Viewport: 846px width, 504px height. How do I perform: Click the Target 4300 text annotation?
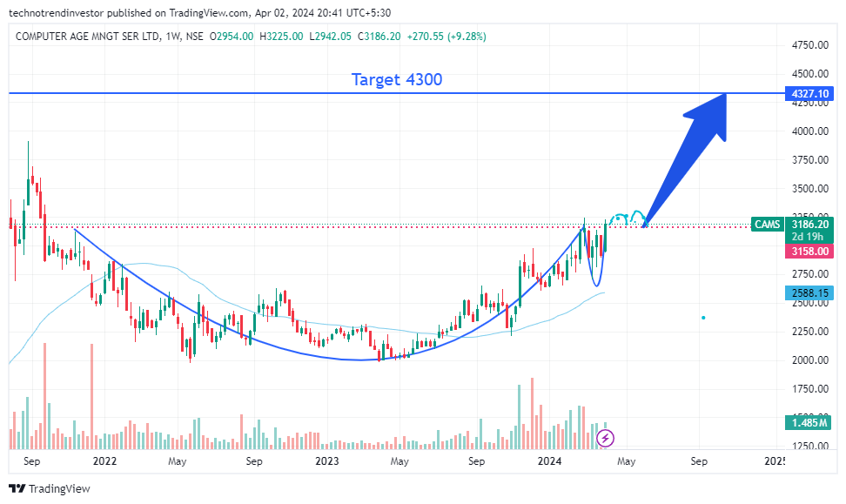pyautogui.click(x=396, y=79)
